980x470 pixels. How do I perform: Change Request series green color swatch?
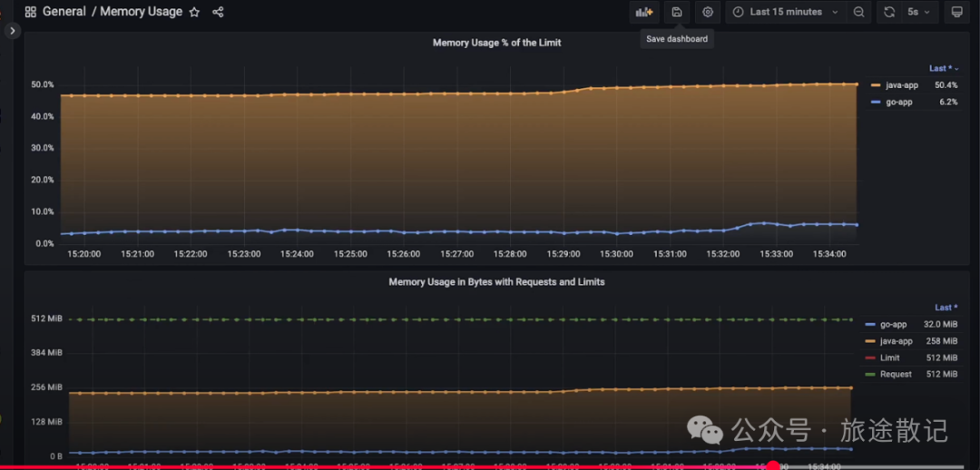(870, 375)
